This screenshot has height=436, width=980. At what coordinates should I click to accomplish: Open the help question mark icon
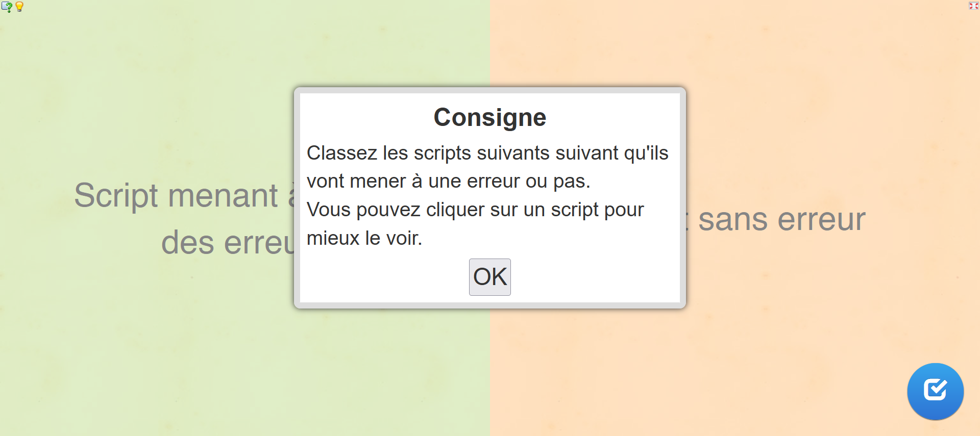point(7,7)
